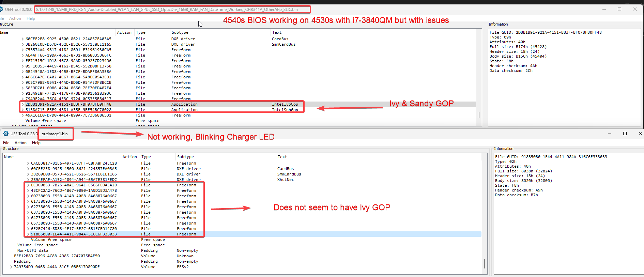Open Help menu in the top UEFITool window
Image resolution: width=644 pixels, height=277 pixels.
click(31, 18)
